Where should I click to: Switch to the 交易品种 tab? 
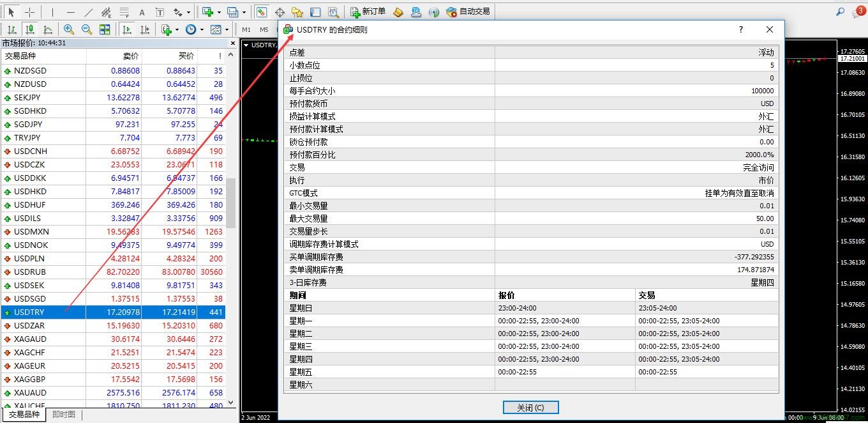24,415
